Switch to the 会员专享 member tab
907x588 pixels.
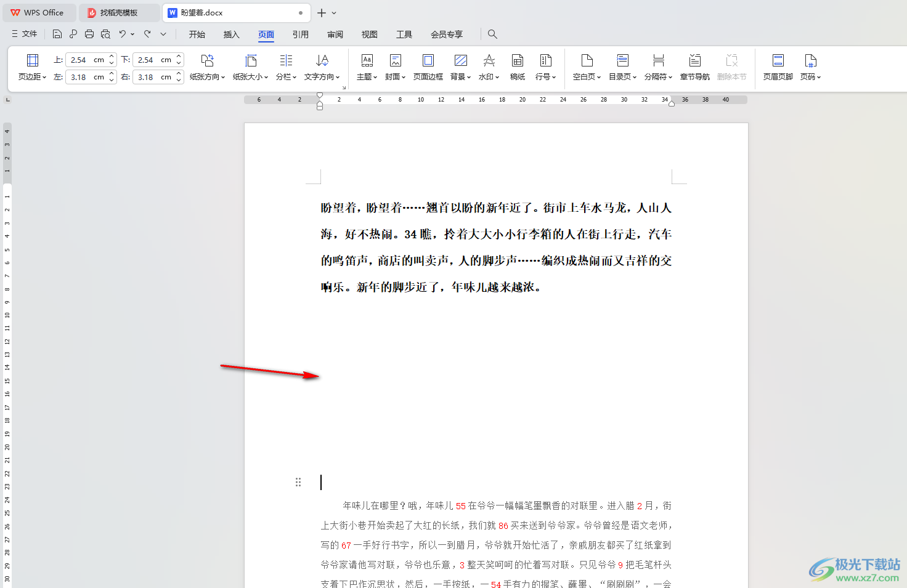(x=447, y=34)
